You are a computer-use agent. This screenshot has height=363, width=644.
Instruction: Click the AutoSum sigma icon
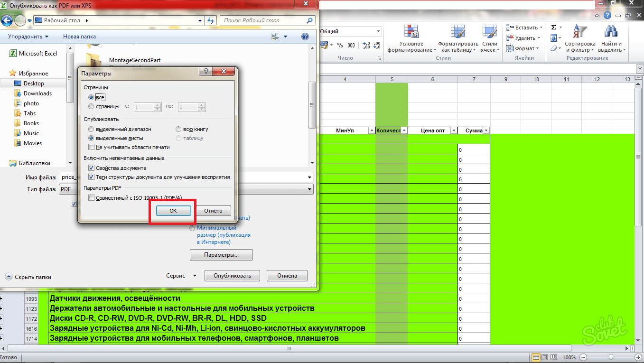tap(553, 28)
